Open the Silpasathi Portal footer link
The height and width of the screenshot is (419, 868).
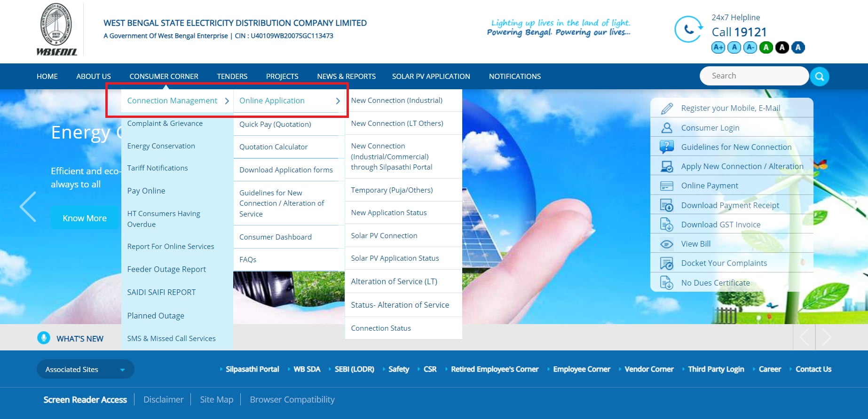click(252, 369)
